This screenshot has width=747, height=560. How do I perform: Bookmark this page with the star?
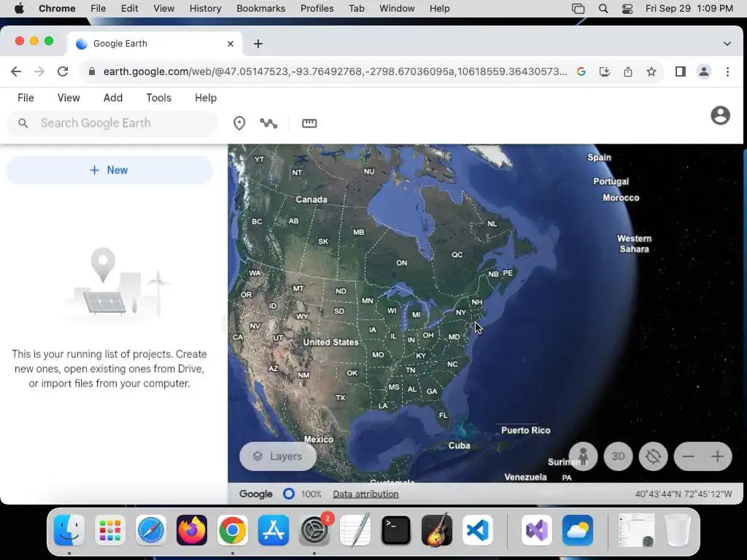[x=651, y=71]
